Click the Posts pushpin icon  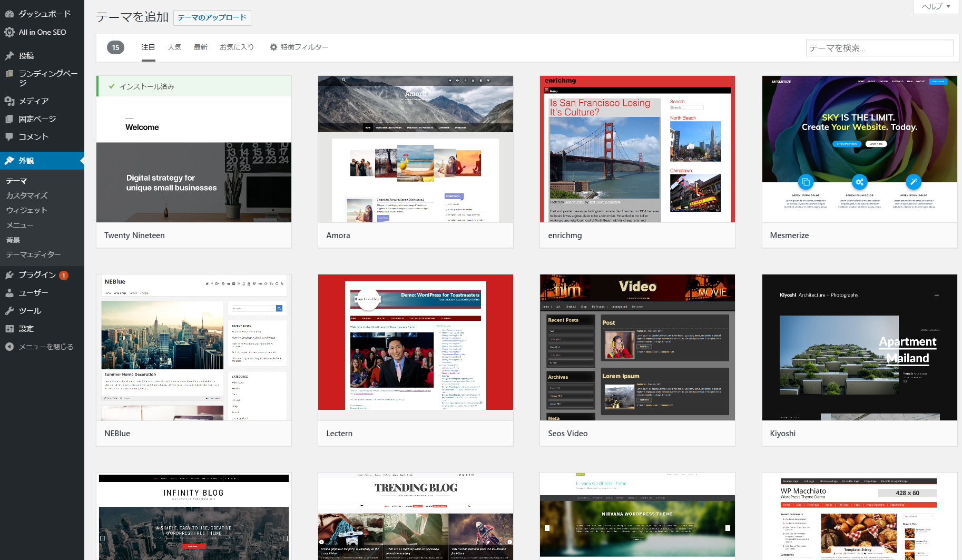coord(9,56)
